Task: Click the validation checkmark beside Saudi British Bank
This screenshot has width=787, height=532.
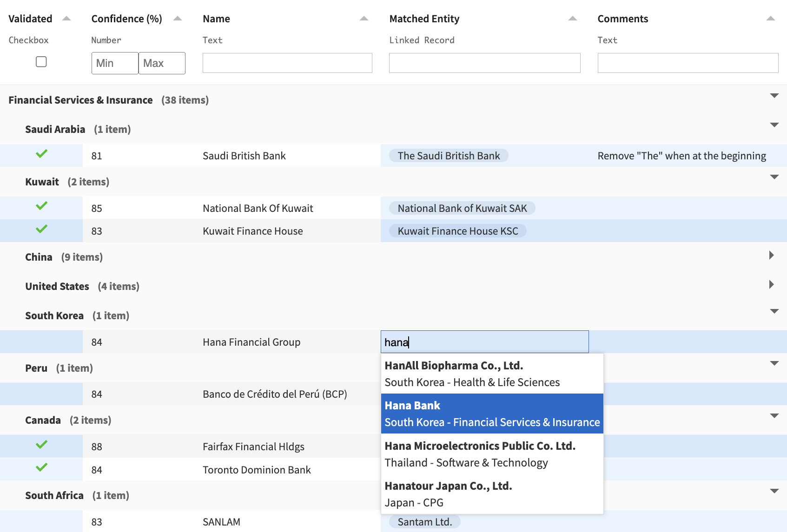Action: point(41,155)
